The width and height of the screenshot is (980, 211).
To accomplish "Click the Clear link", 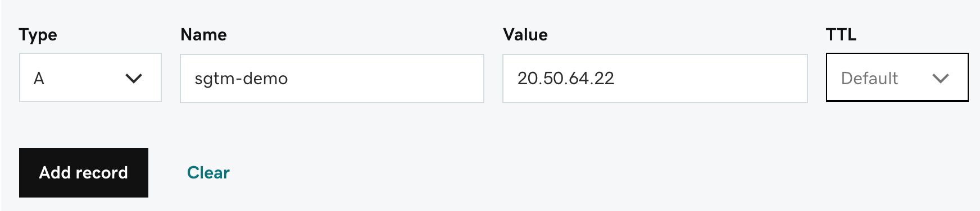I will (208, 172).
